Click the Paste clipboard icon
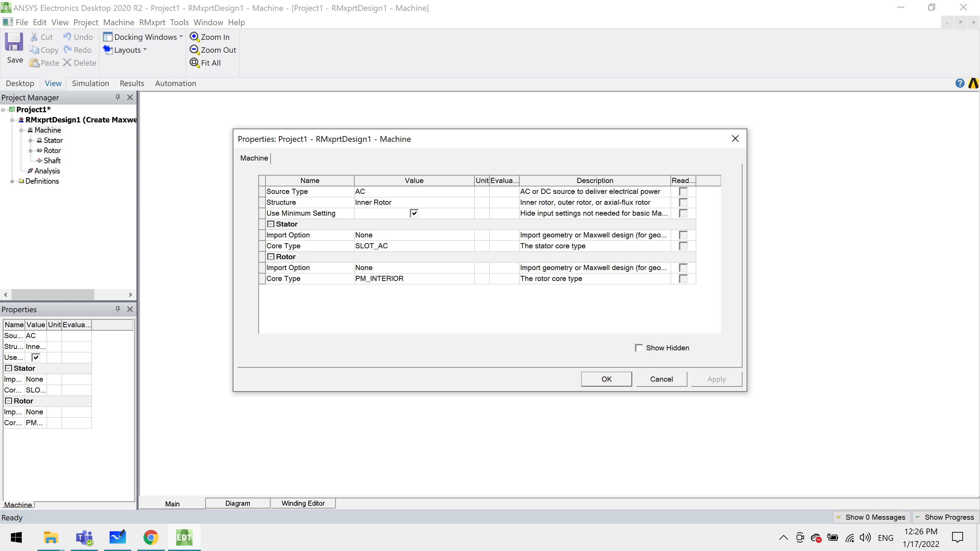The height and width of the screenshot is (551, 980). pyautogui.click(x=34, y=63)
